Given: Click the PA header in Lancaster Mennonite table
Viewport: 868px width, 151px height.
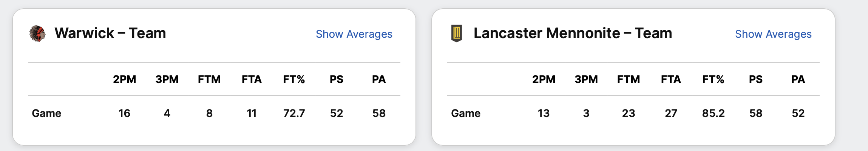Looking at the screenshot, I should (x=798, y=79).
